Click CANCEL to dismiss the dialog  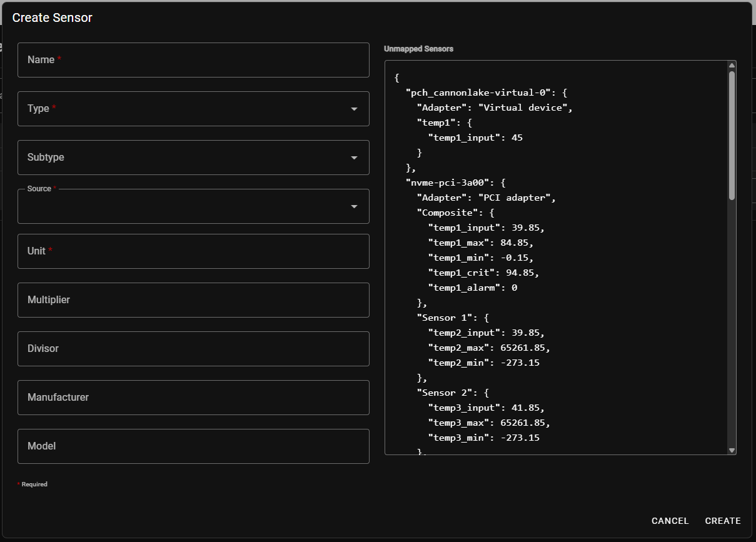(670, 521)
